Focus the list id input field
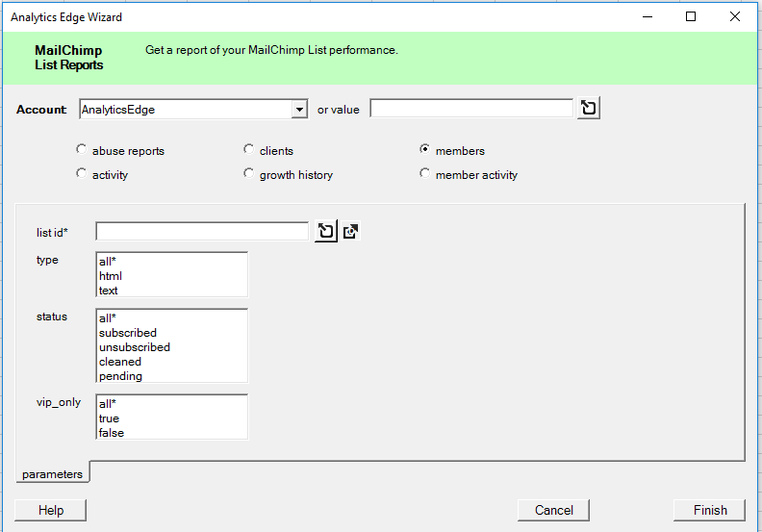The width and height of the screenshot is (762, 532). pos(202,231)
